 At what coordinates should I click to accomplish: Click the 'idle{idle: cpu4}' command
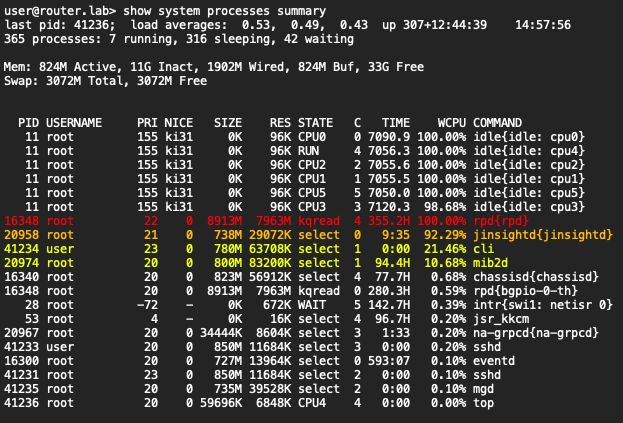point(529,151)
